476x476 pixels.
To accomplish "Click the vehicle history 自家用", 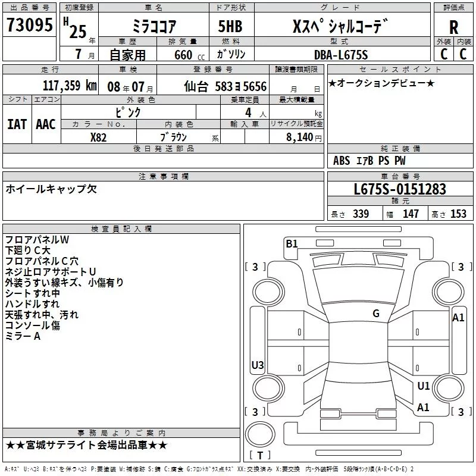I will [127, 55].
